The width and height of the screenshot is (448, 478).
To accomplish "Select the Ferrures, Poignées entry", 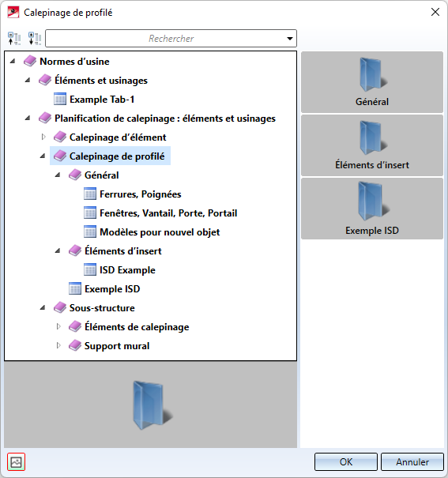I will pyautogui.click(x=140, y=194).
